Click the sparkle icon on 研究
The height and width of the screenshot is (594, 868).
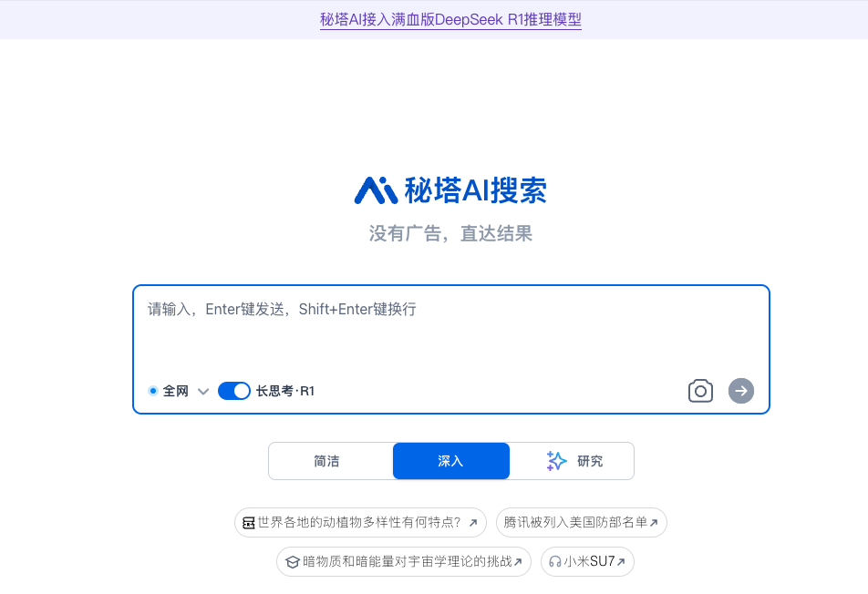(x=556, y=461)
